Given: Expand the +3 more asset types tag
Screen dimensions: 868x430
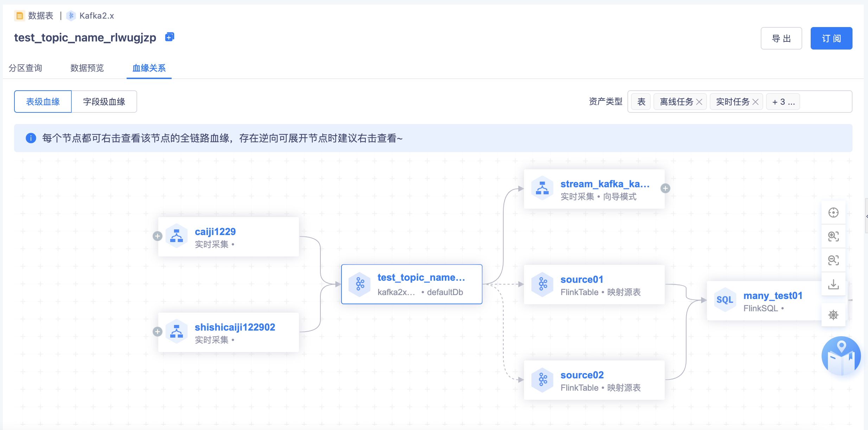Looking at the screenshot, I should pos(783,102).
